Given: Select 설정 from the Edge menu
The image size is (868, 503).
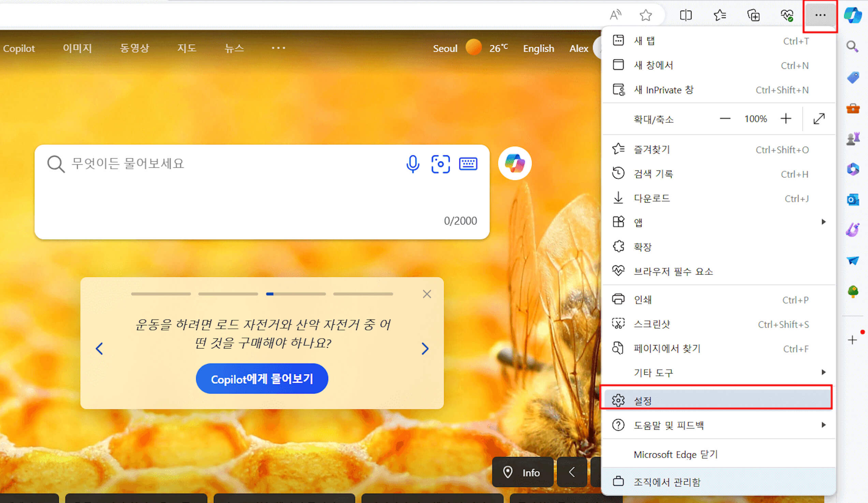Looking at the screenshot, I should point(643,400).
